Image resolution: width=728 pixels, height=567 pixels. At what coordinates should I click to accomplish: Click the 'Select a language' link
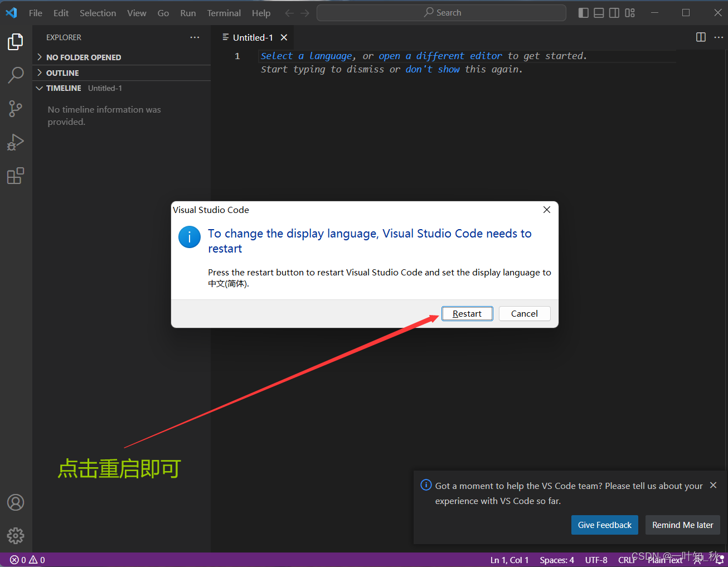(307, 56)
